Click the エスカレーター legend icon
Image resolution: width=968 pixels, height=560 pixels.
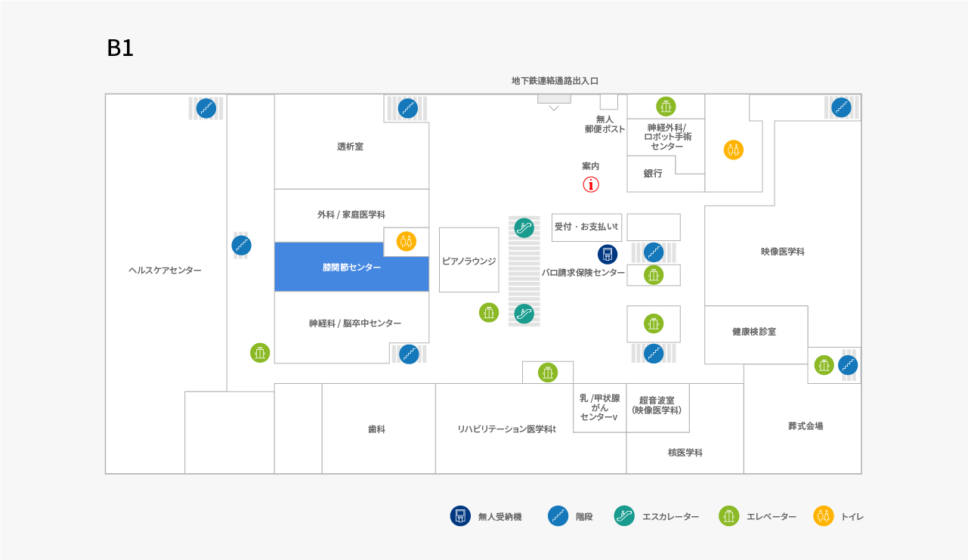tap(624, 516)
